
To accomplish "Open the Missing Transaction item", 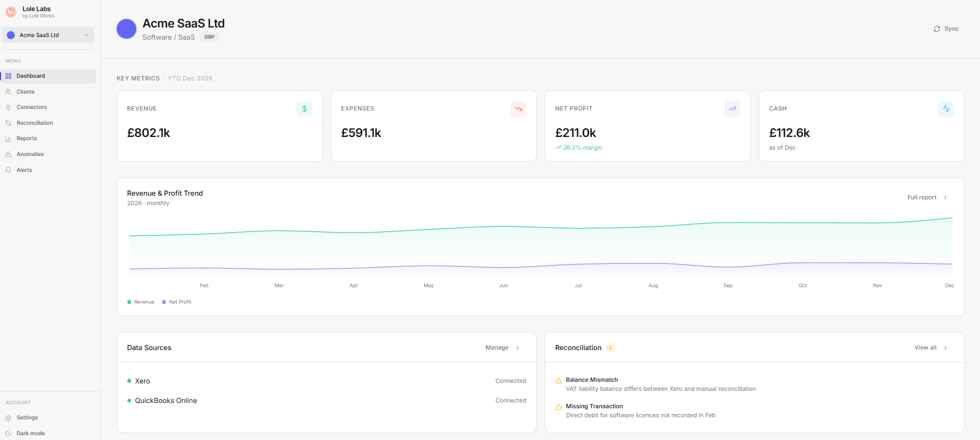I will tap(754, 411).
